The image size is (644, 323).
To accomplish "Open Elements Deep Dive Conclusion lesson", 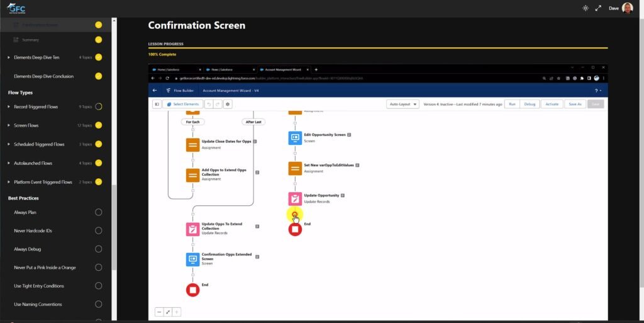I will click(x=44, y=76).
